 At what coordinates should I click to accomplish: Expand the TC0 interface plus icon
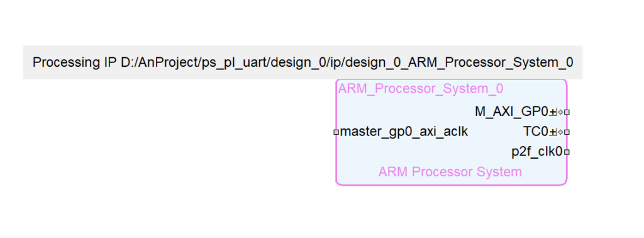553,132
